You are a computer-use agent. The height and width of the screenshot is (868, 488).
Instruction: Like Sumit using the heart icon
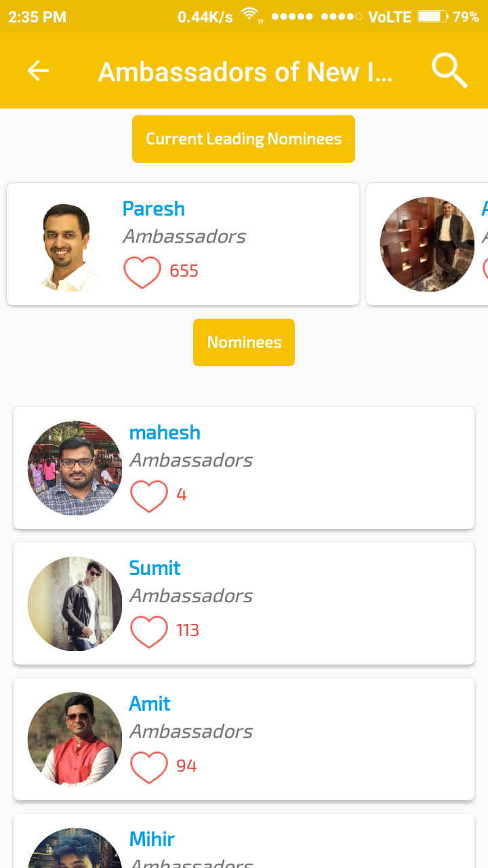pos(149,631)
